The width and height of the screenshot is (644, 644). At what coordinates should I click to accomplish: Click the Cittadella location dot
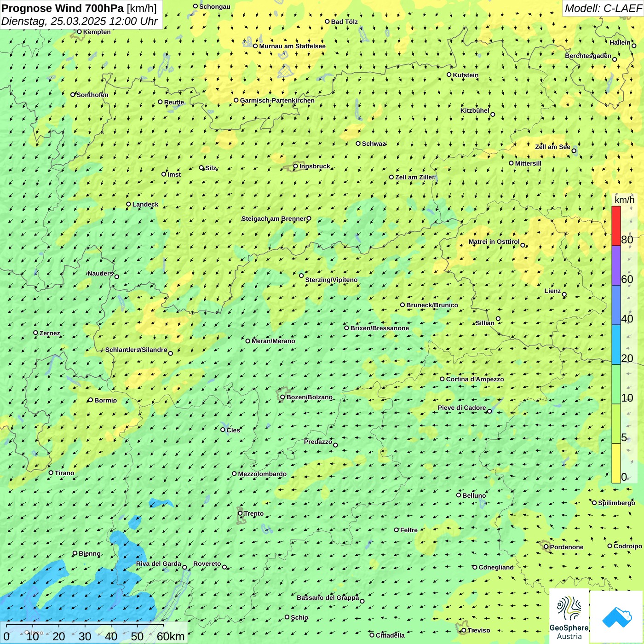[x=372, y=635]
